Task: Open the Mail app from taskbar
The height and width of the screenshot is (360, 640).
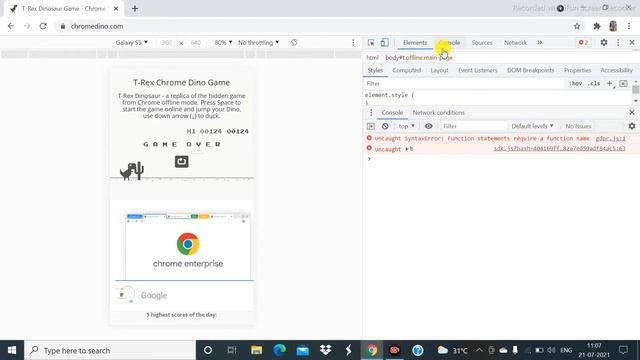Action: point(302,350)
